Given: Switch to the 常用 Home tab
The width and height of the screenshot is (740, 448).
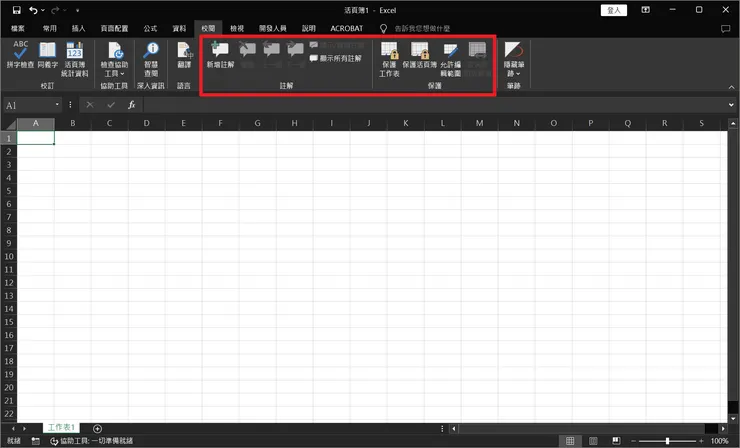Looking at the screenshot, I should point(50,29).
